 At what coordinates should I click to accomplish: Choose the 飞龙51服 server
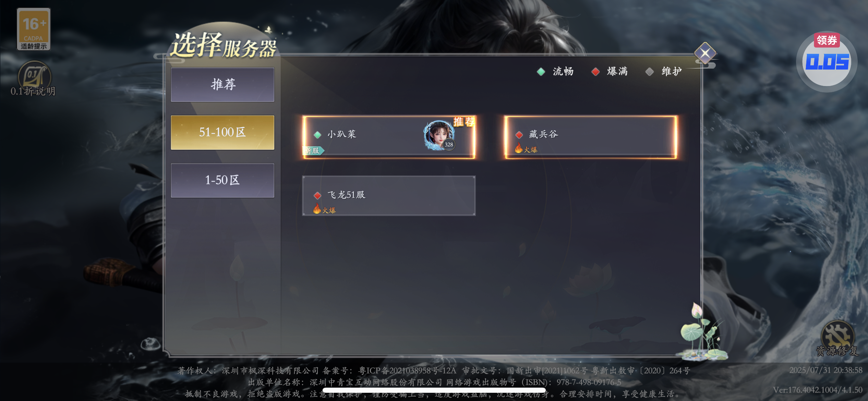(x=389, y=196)
